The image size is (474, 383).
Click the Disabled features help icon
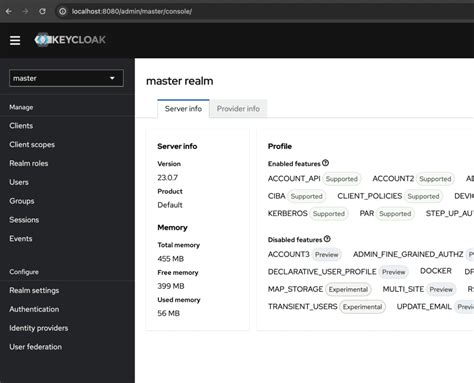(327, 239)
